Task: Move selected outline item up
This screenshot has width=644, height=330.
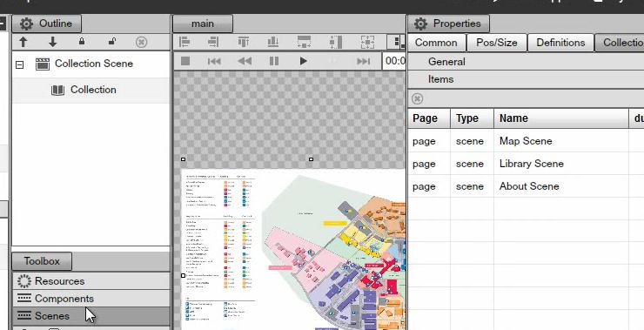Action: (23, 42)
